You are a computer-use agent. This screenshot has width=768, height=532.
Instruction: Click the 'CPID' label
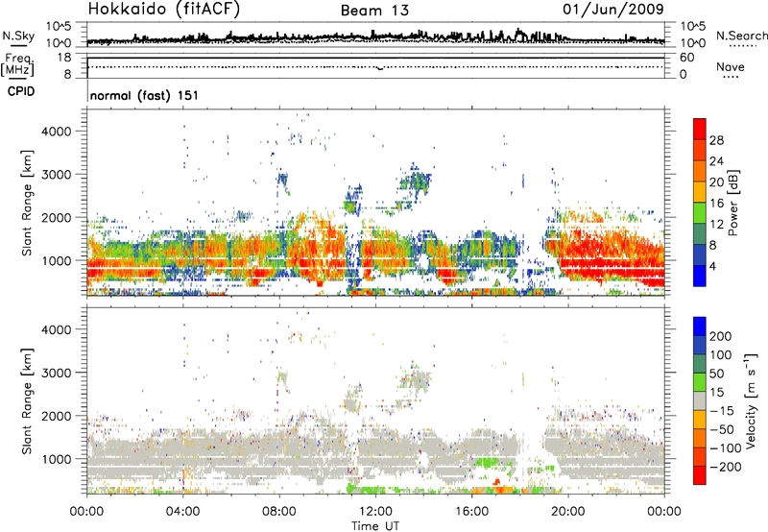tap(21, 91)
